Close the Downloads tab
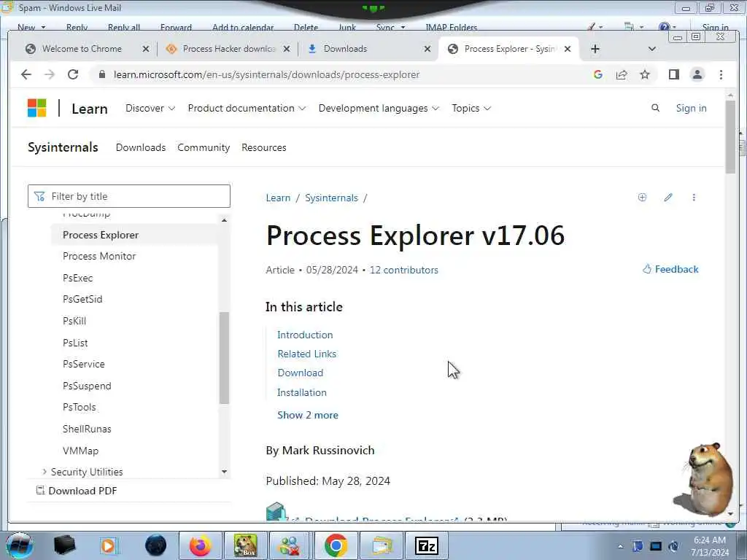747x560 pixels. point(427,49)
